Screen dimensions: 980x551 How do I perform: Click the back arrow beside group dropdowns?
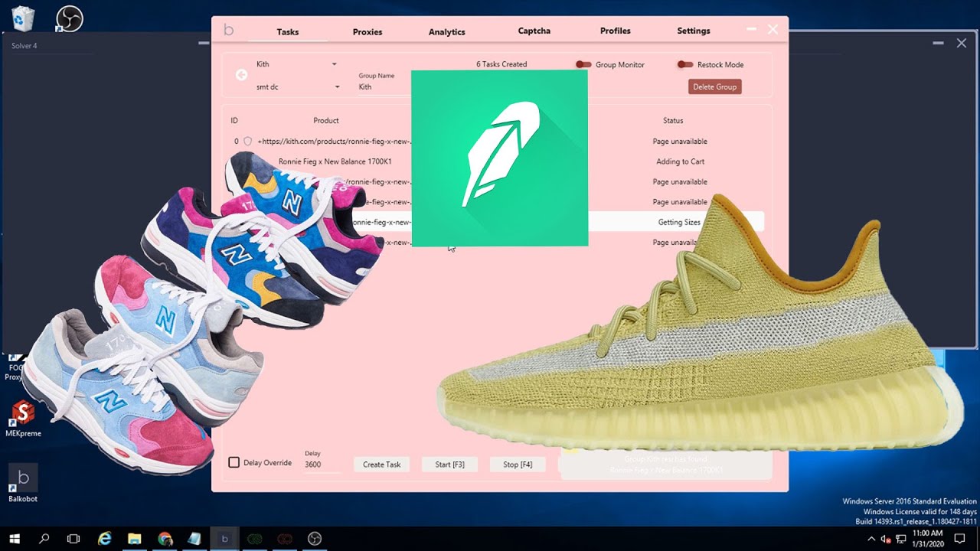(x=241, y=74)
